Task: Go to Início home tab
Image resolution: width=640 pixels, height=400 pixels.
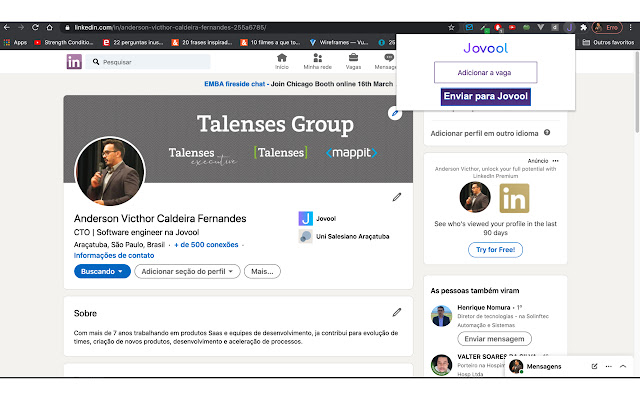Action: (x=282, y=62)
